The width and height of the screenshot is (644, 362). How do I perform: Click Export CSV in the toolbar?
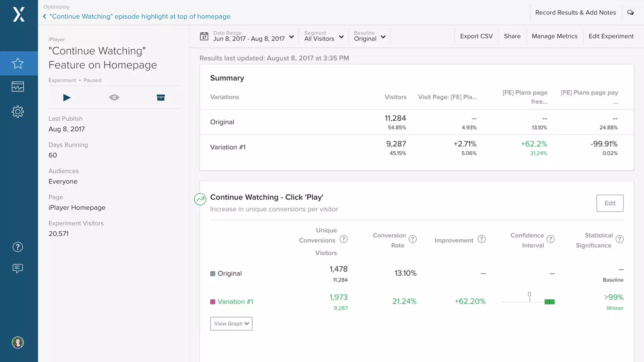(x=476, y=36)
